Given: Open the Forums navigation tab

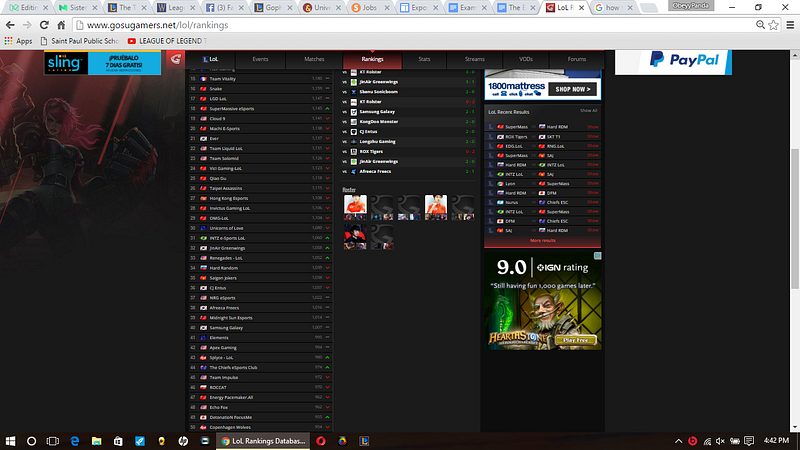Looking at the screenshot, I should (x=577, y=59).
